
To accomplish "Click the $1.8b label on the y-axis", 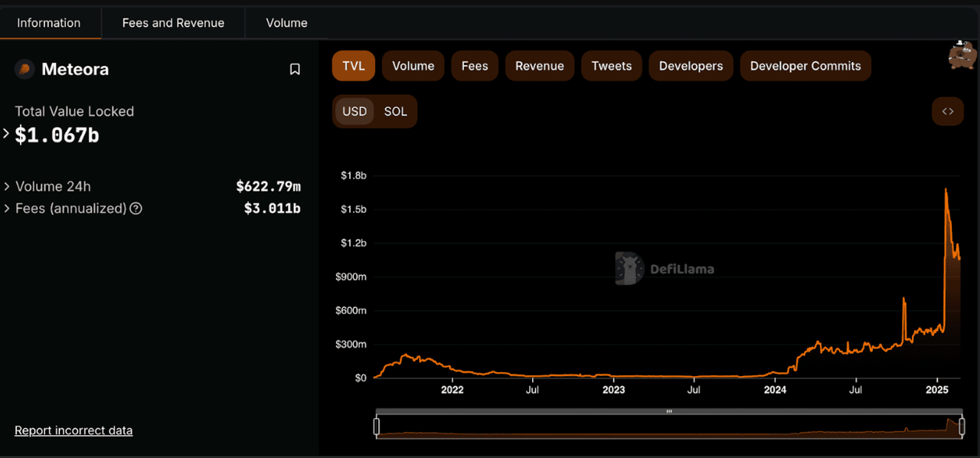I will [354, 175].
